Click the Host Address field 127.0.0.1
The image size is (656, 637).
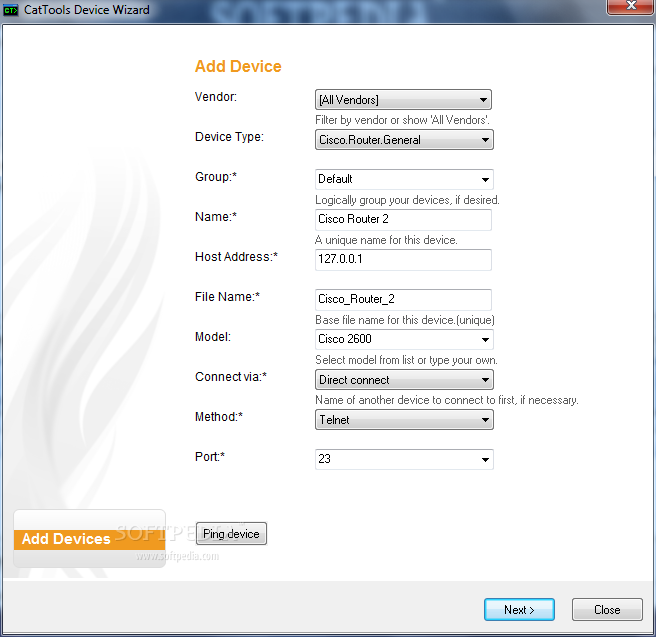(x=403, y=260)
